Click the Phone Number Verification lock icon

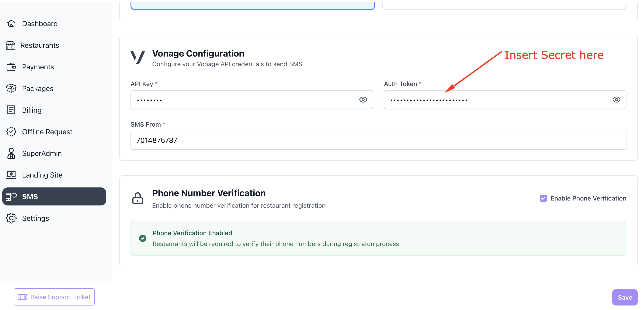(x=138, y=198)
